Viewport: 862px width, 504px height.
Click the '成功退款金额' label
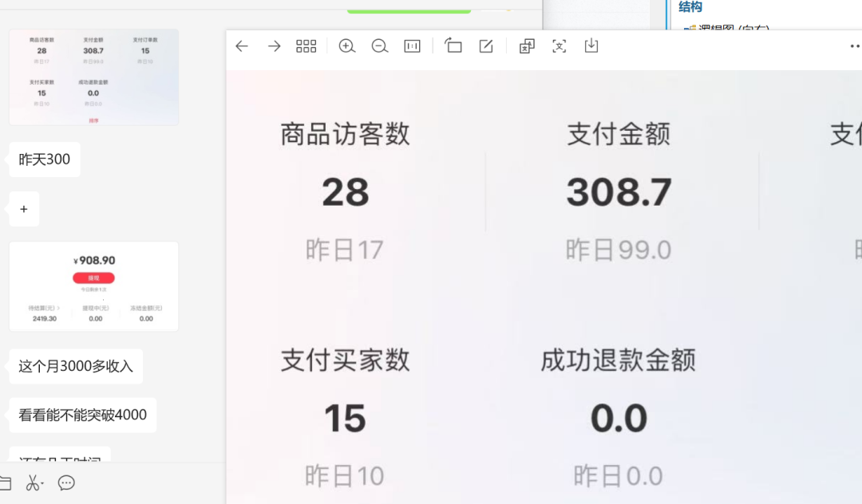click(x=619, y=360)
